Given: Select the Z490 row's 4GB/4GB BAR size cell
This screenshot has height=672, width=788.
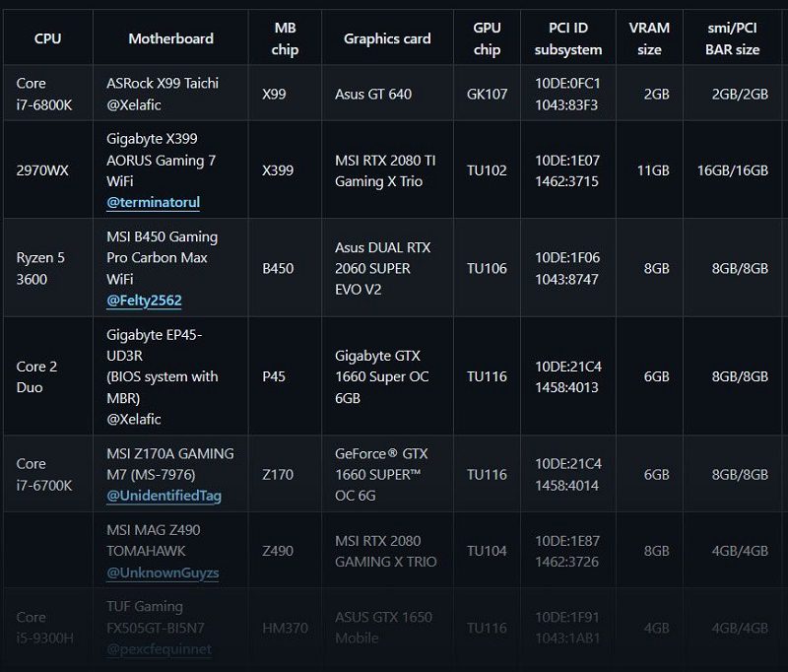Looking at the screenshot, I should (732, 551).
